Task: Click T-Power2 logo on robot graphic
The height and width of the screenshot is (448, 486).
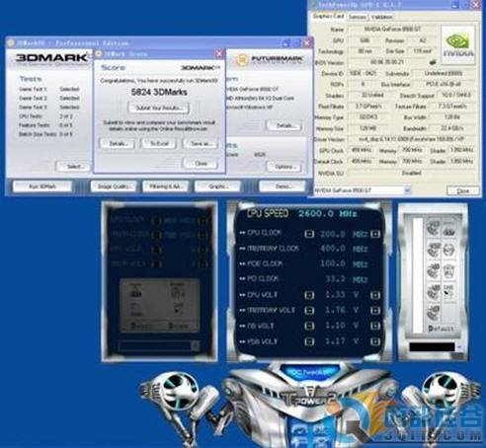Action: pos(308,398)
